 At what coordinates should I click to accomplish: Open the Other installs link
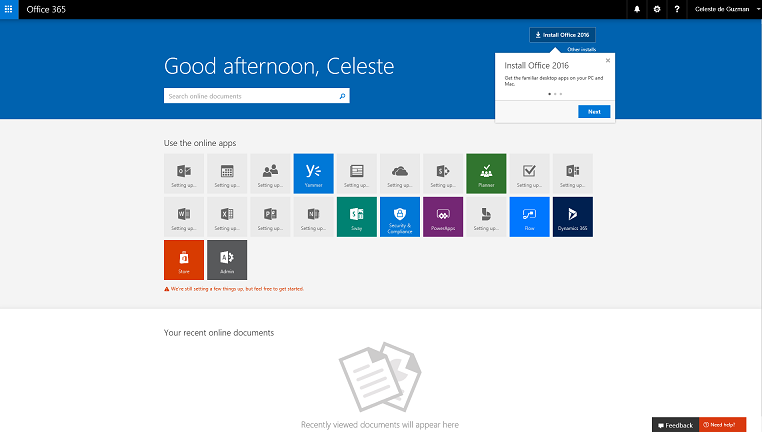point(581,50)
